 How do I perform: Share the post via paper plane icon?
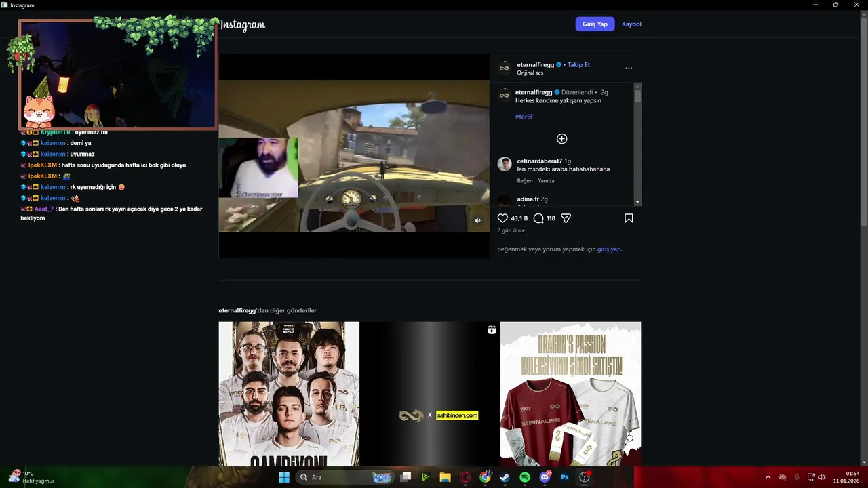click(x=566, y=218)
